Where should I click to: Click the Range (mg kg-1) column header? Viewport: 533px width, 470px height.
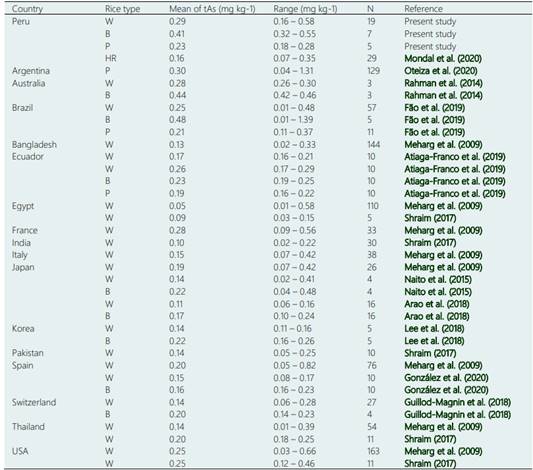[305, 9]
